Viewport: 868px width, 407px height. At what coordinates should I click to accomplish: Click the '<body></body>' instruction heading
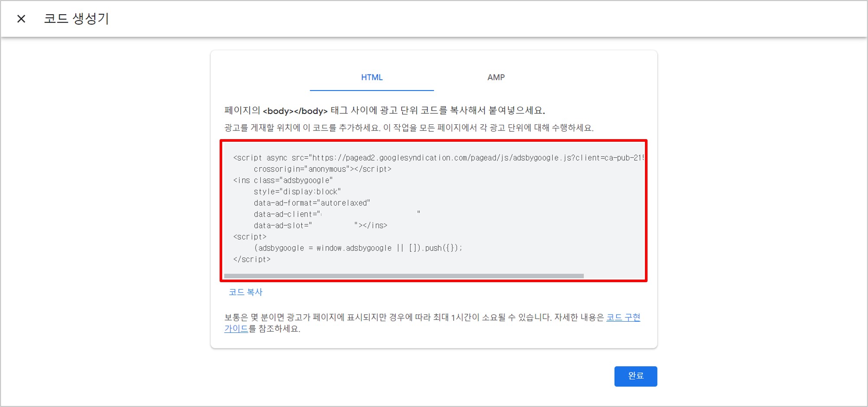pyautogui.click(x=385, y=111)
